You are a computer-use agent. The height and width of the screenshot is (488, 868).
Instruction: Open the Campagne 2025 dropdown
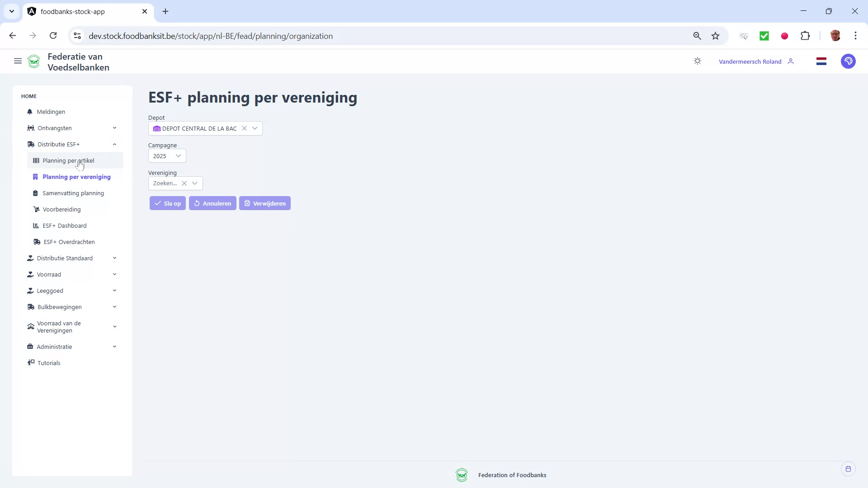(x=178, y=156)
